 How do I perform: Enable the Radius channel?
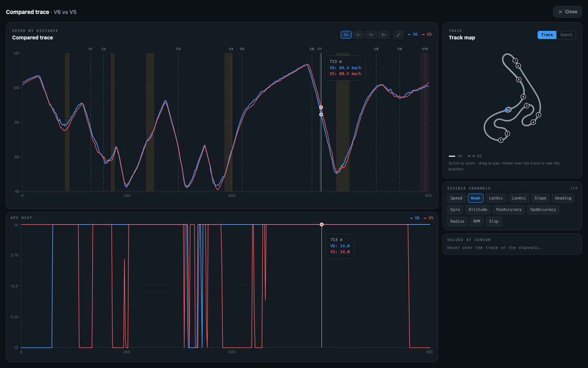tap(458, 221)
